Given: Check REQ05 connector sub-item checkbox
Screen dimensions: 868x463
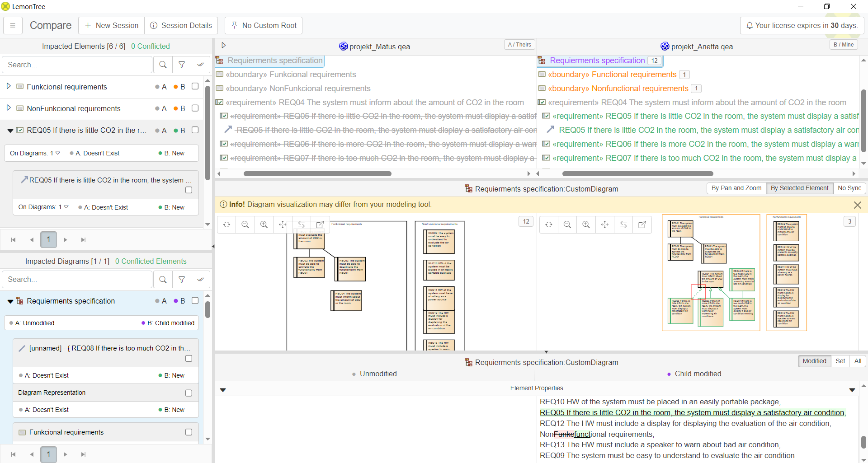Looking at the screenshot, I should pyautogui.click(x=189, y=190).
